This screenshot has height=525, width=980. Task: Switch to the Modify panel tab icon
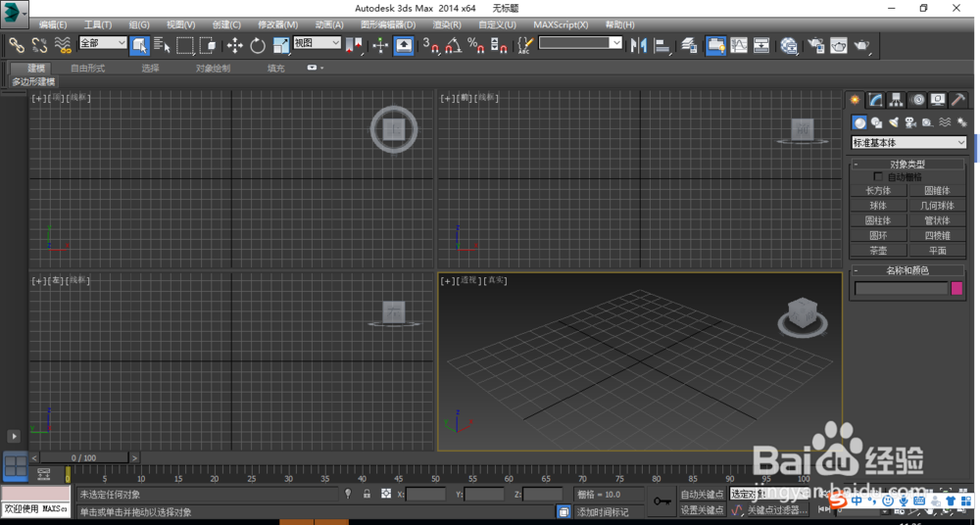click(876, 100)
